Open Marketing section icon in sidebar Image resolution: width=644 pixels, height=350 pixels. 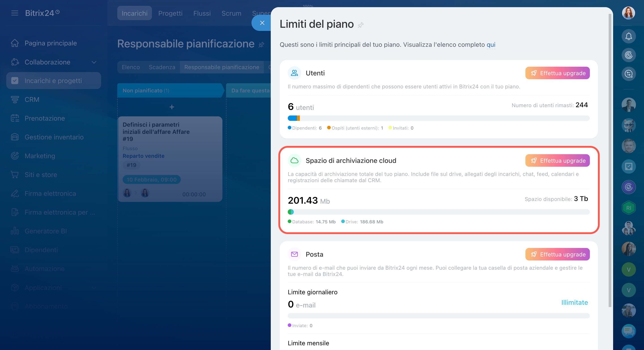point(15,156)
